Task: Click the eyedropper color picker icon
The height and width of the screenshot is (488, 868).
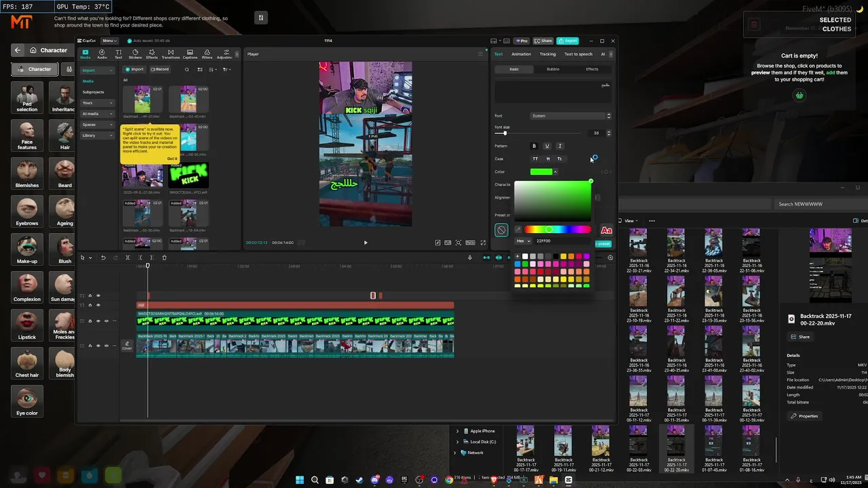Action: [519, 230]
